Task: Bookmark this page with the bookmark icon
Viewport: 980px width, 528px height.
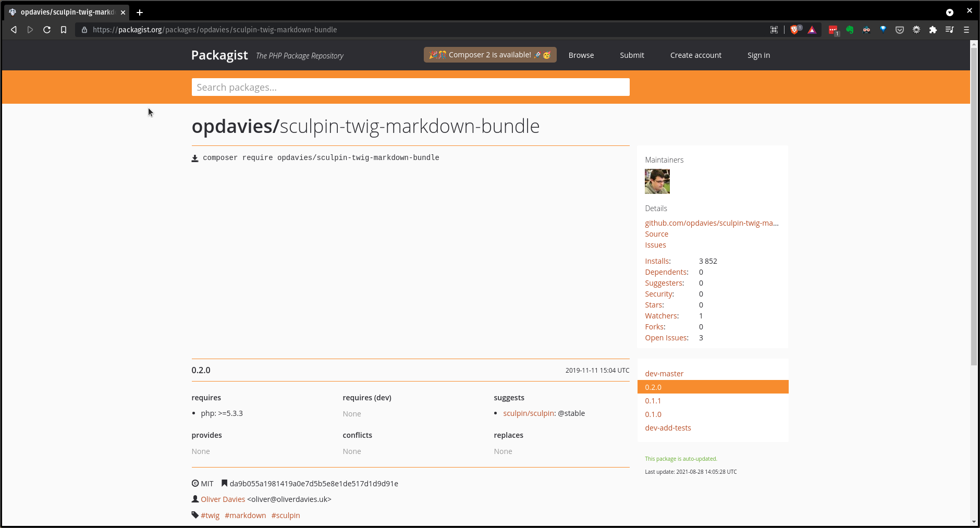Action: (x=64, y=30)
